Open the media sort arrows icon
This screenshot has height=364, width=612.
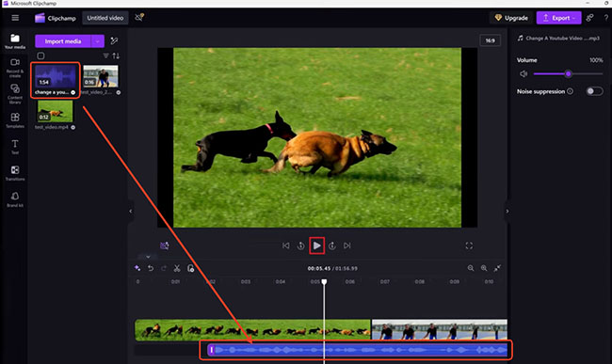coord(116,55)
